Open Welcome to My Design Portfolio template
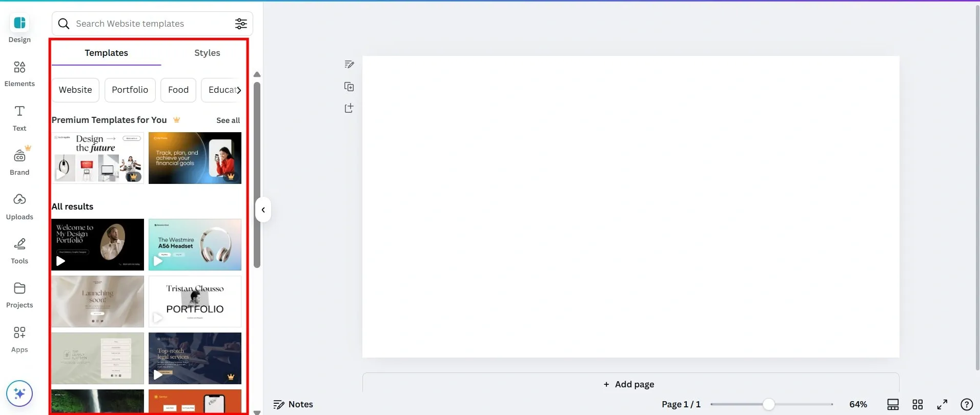980x415 pixels. [x=97, y=244]
